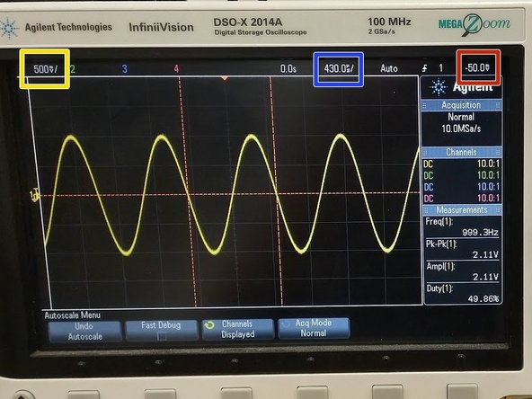Click the Agilent starburst logo in the sidebar
Image resolution: width=532 pixels, height=399 pixels.
click(x=439, y=87)
